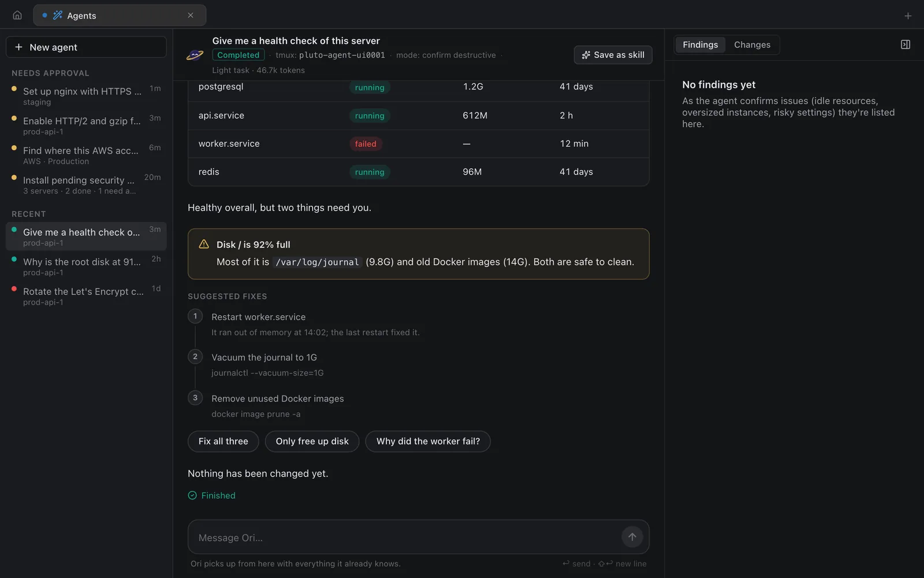This screenshot has width=924, height=578.
Task: Open 'Find where this AWS acc...' task
Action: 86,155
